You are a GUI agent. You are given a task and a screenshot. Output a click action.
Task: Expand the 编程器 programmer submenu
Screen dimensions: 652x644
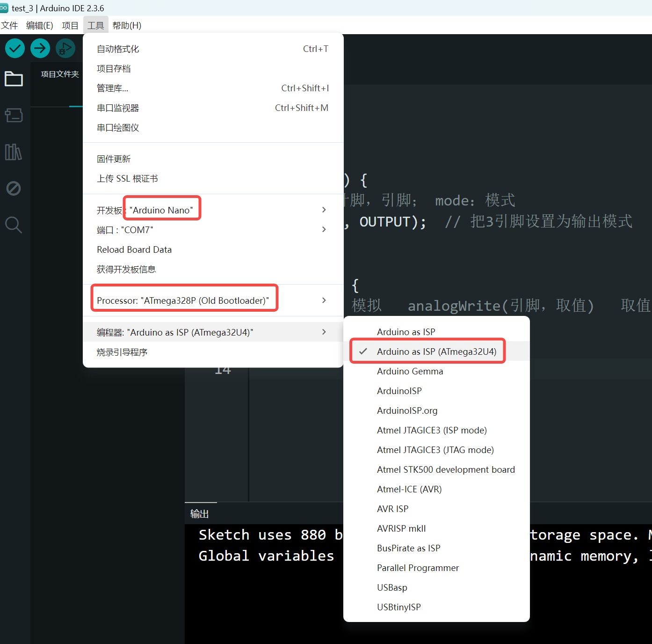click(213, 332)
